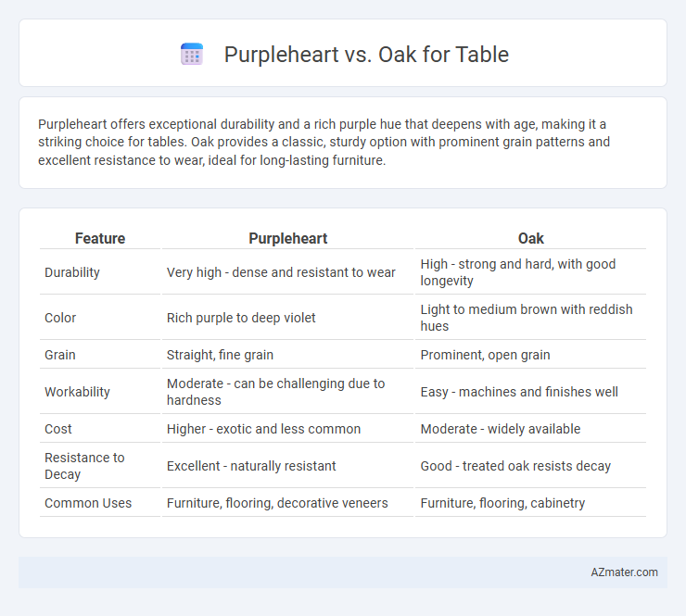Click the Grain row label

point(60,355)
